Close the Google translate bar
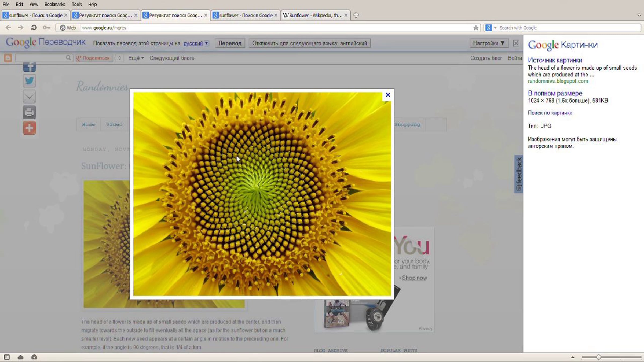This screenshot has width=644, height=362. (516, 43)
